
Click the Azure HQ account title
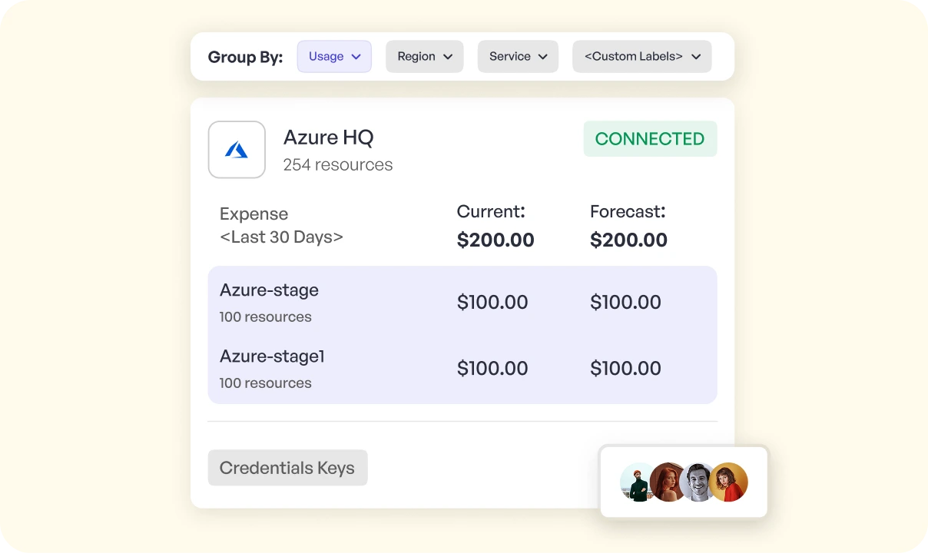pos(328,138)
